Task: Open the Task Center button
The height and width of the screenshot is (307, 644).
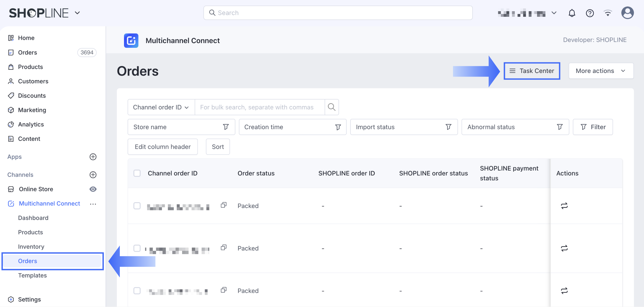Action: point(532,71)
